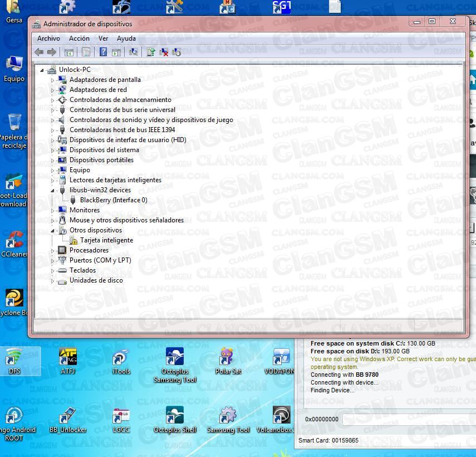
Task: Click the Uninstall device red-X toolbar icon
Action: pyautogui.click(x=164, y=52)
